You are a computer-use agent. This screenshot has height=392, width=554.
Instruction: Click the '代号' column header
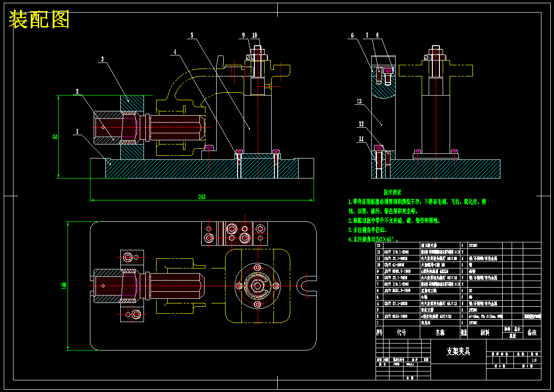(x=401, y=333)
